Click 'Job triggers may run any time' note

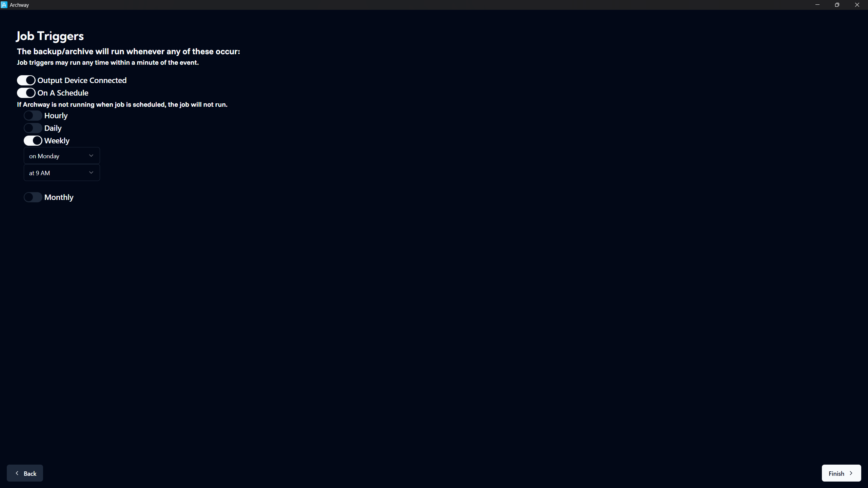(108, 63)
